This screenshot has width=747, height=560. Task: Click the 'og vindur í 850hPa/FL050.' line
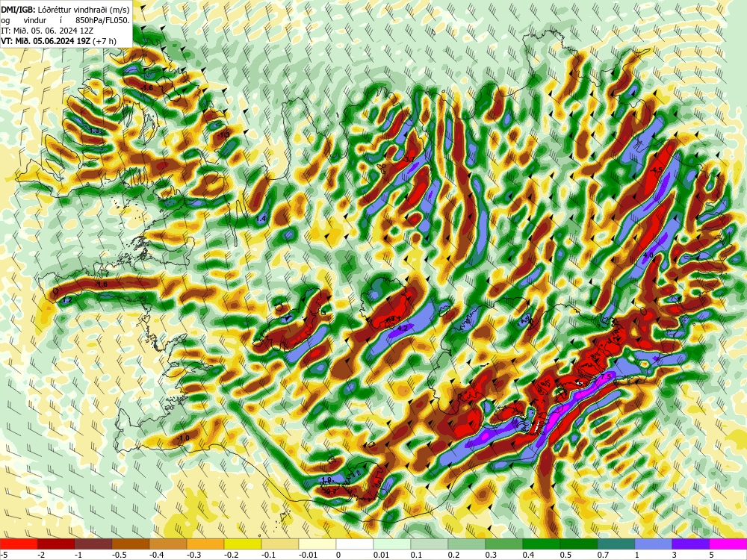(65, 19)
